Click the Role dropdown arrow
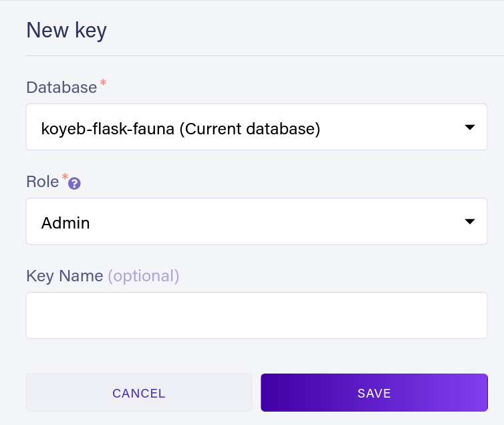504x425 pixels. point(470,221)
